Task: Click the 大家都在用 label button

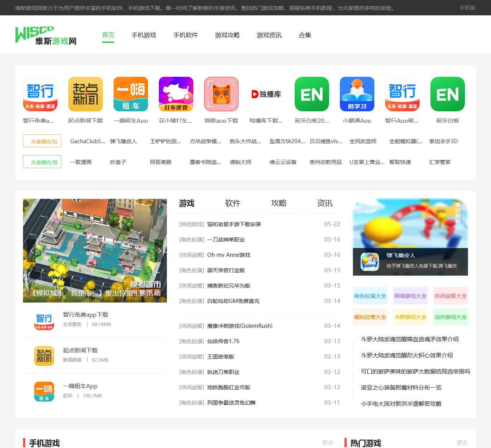Action: click(42, 162)
